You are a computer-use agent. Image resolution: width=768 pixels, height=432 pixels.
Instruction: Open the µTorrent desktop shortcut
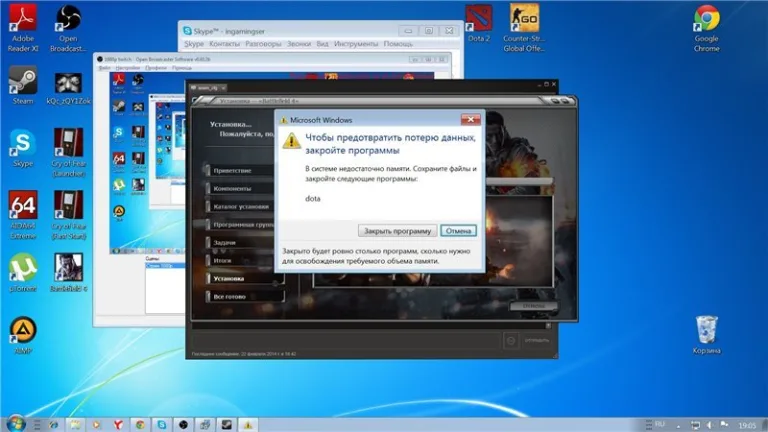tap(23, 273)
